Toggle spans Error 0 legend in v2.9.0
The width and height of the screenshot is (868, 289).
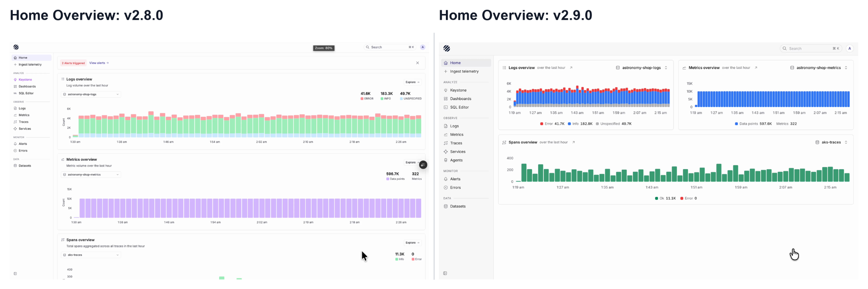pyautogui.click(x=689, y=198)
